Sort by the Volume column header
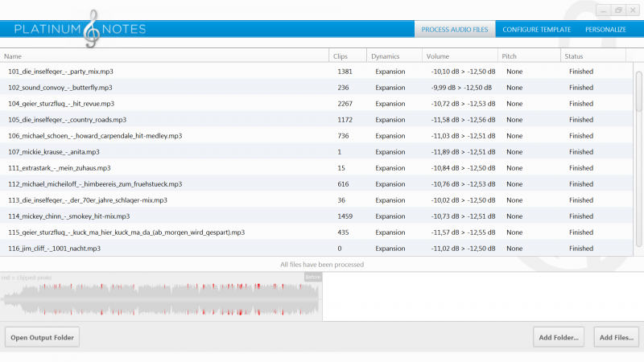This screenshot has height=362, width=644. pyautogui.click(x=460, y=56)
